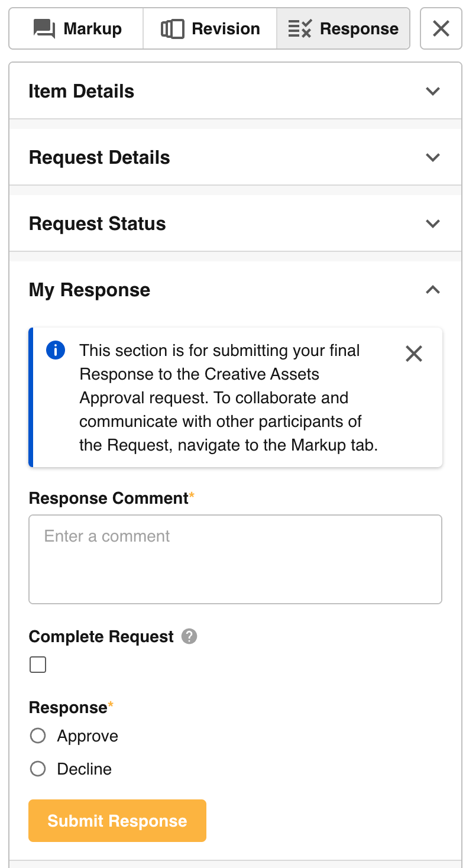
Task: Select the Decline radio option
Action: 38,769
